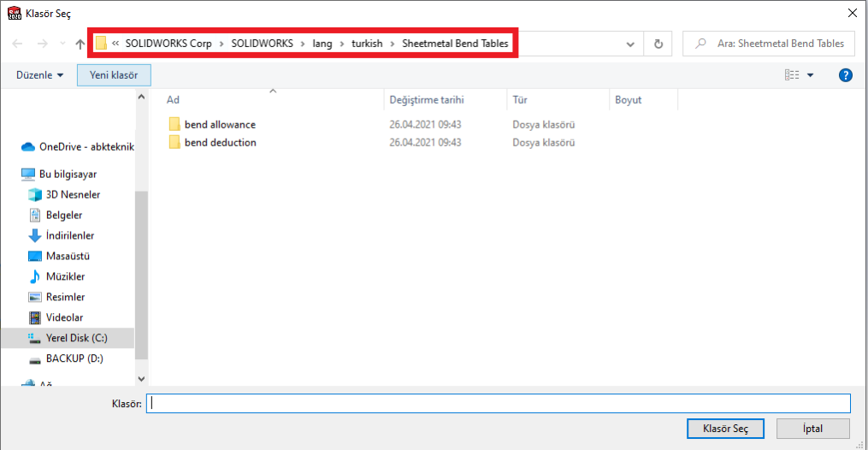Image resolution: width=868 pixels, height=450 pixels.
Task: Click the Up one level arrow
Action: coord(80,44)
